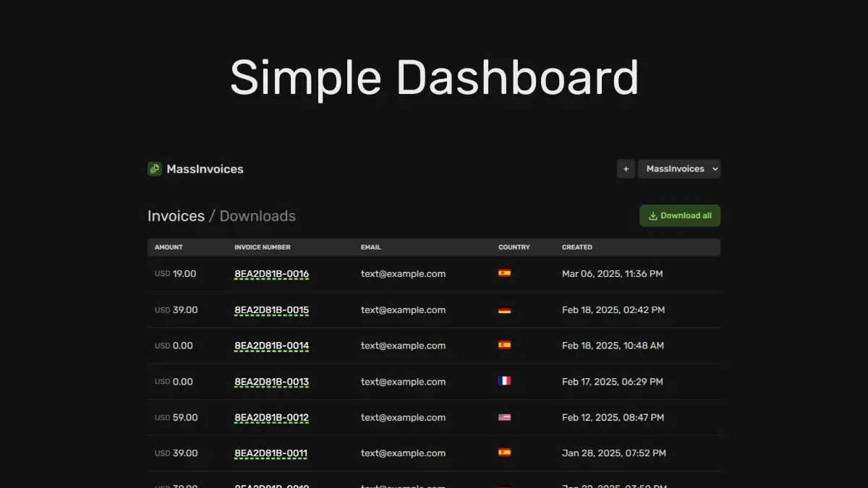Go to Invoices breadcrumb section
Image resolution: width=868 pixels, height=488 pixels.
pyautogui.click(x=176, y=216)
